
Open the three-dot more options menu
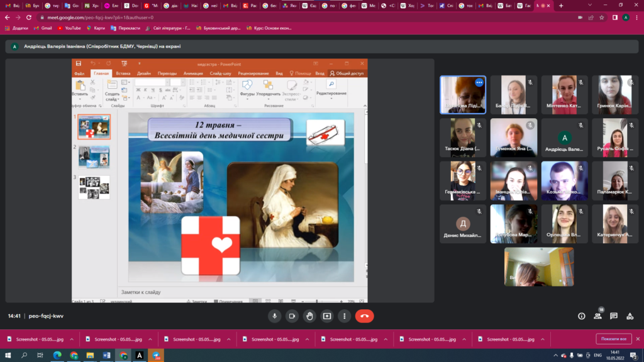[344, 316]
